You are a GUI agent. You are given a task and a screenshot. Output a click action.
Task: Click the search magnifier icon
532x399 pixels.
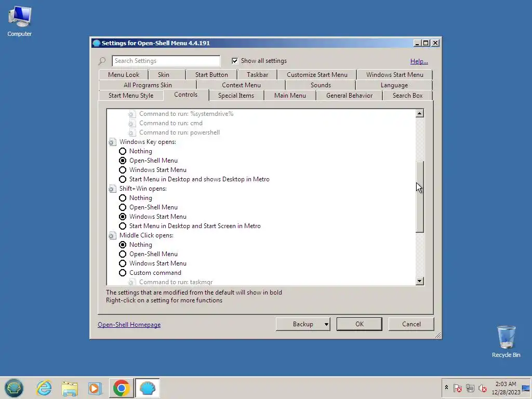(x=102, y=61)
